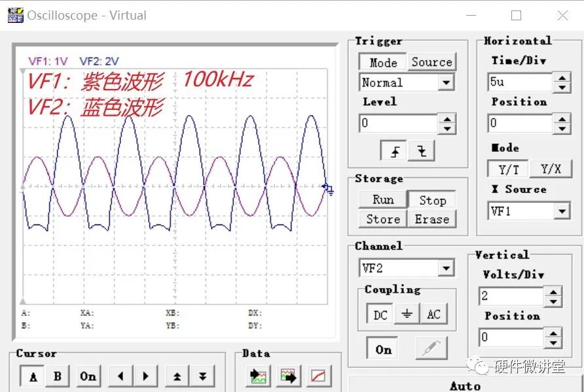The image size is (584, 392).
Task: Toggle the channel On button
Action: point(383,349)
